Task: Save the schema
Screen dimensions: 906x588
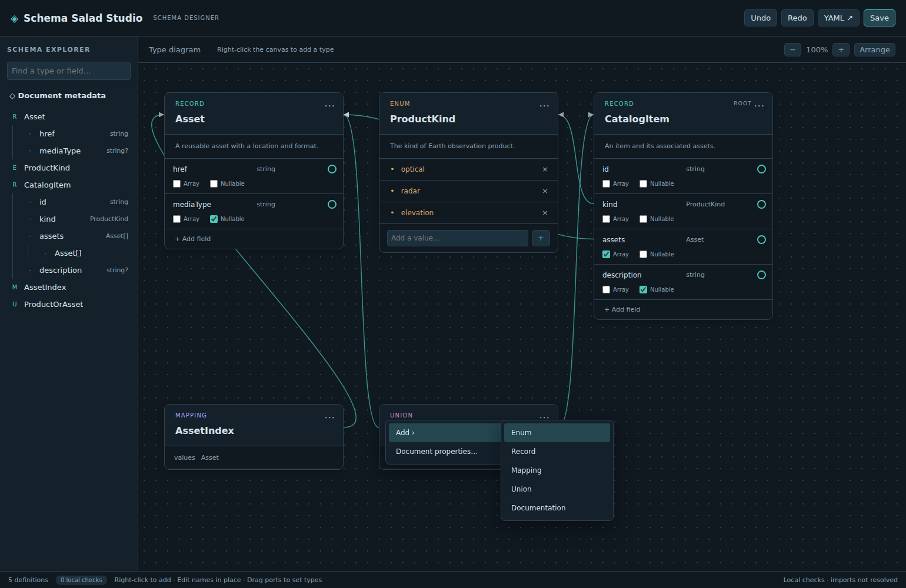Action: pyautogui.click(x=880, y=18)
